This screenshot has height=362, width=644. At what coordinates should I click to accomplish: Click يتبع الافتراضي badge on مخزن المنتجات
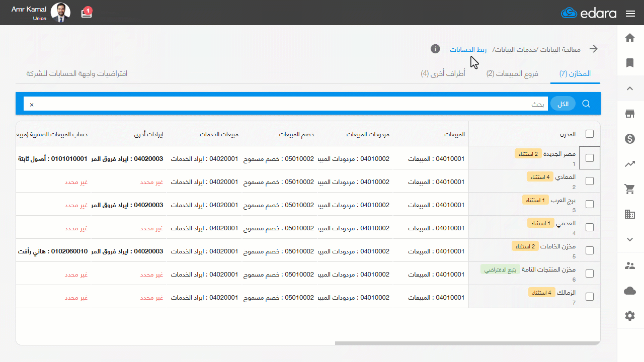pos(501,269)
